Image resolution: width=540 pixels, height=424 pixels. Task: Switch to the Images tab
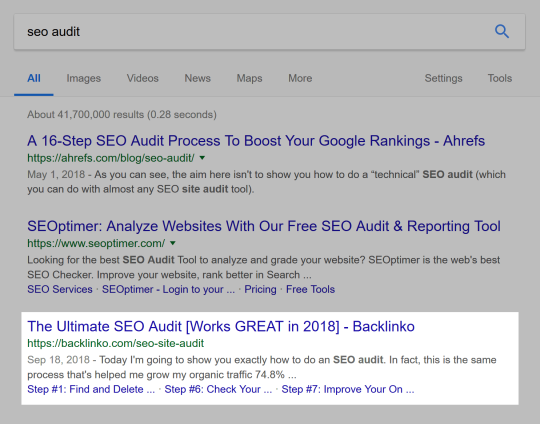tap(84, 79)
